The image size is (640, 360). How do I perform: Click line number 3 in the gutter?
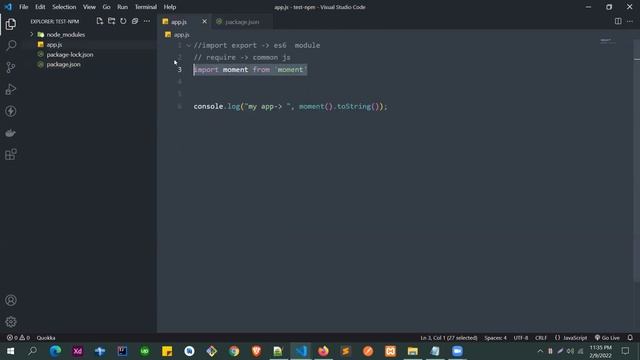coord(180,69)
